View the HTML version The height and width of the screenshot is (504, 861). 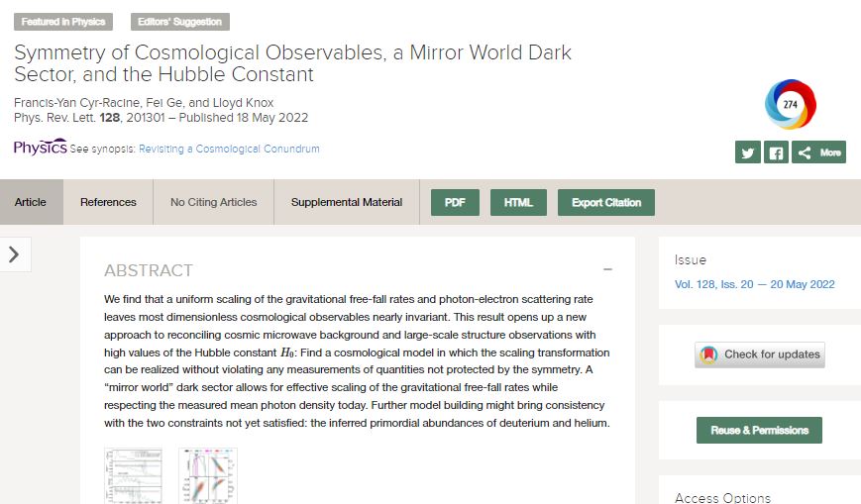pyautogui.click(x=518, y=202)
